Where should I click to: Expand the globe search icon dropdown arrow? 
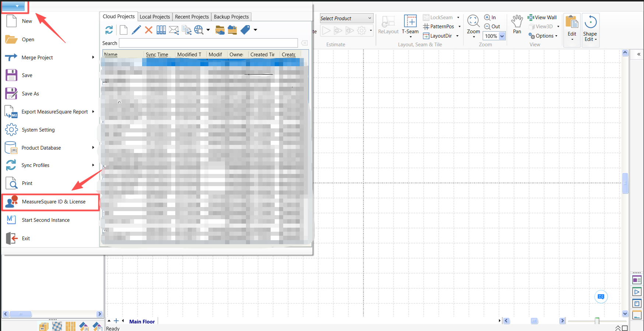pos(208,30)
